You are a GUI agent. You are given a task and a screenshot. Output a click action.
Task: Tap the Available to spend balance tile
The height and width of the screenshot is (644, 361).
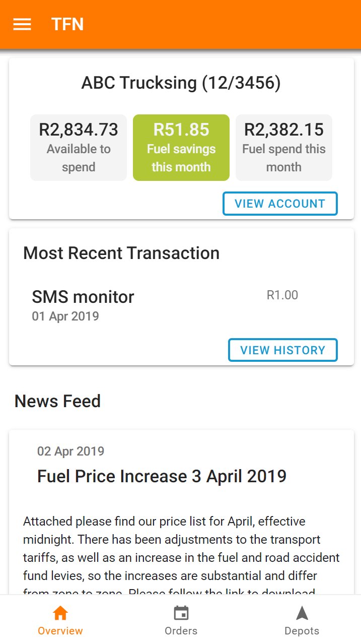[78, 147]
